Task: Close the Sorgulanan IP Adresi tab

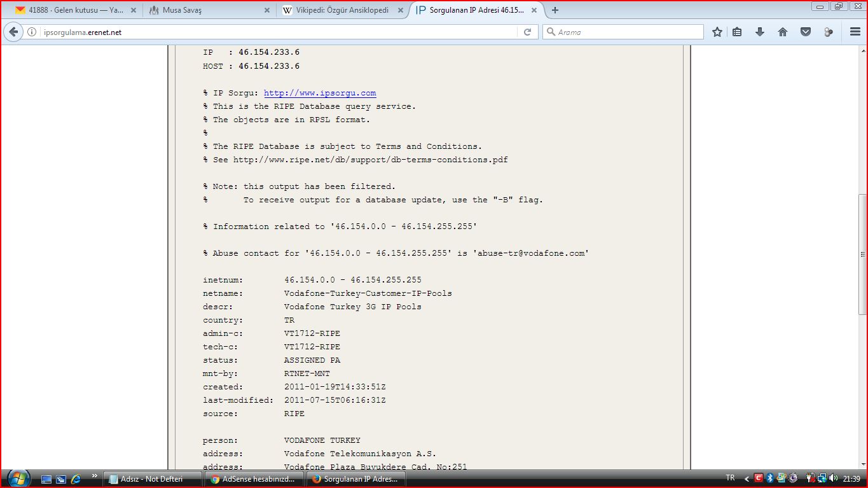Action: (x=535, y=10)
